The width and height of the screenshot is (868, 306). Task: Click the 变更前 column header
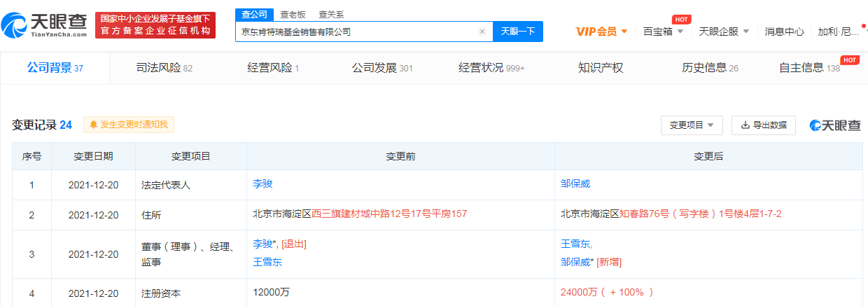coord(400,157)
